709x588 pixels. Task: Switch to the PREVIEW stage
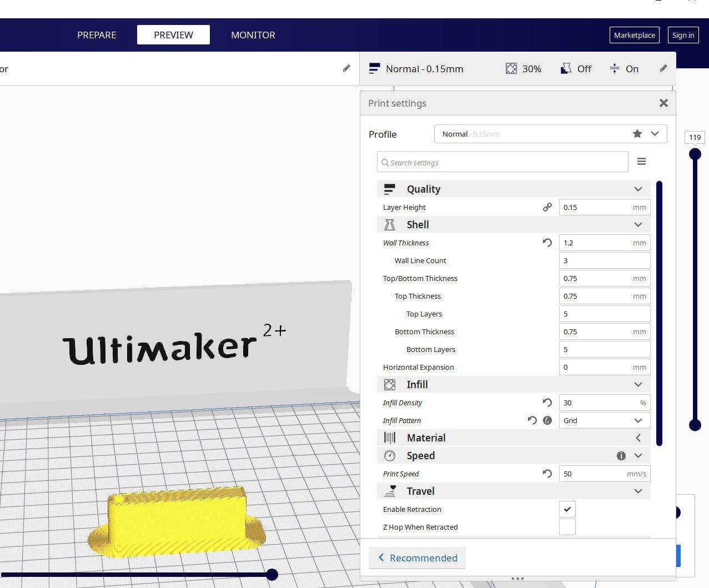coord(173,35)
